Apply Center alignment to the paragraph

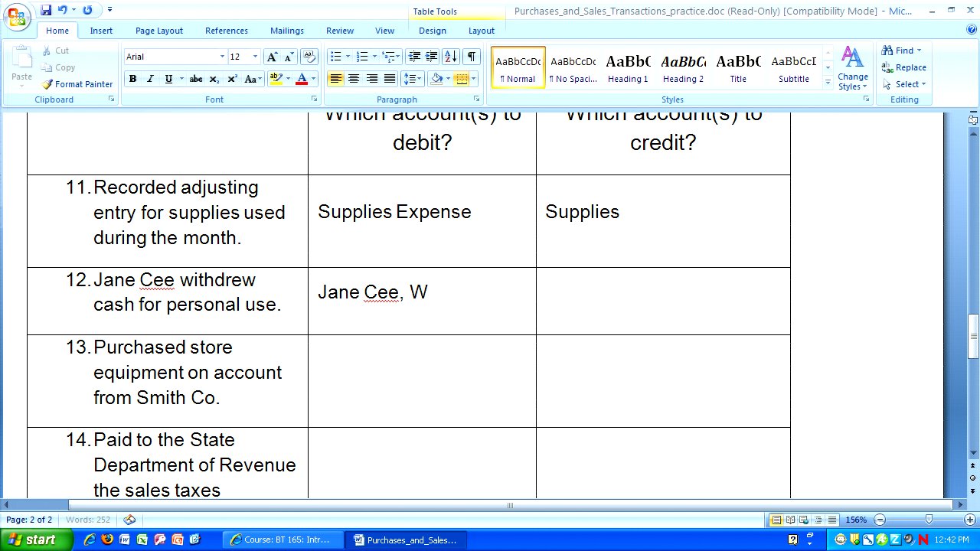[x=354, y=79]
